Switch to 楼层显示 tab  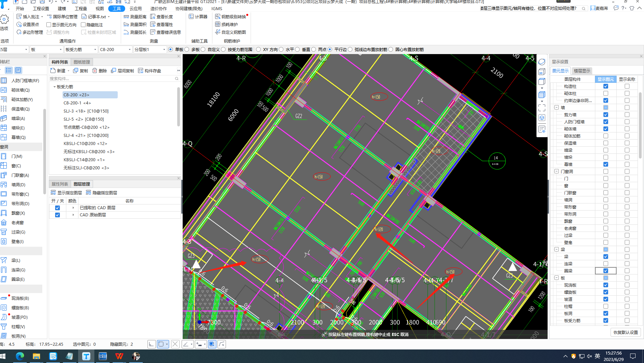coord(582,71)
